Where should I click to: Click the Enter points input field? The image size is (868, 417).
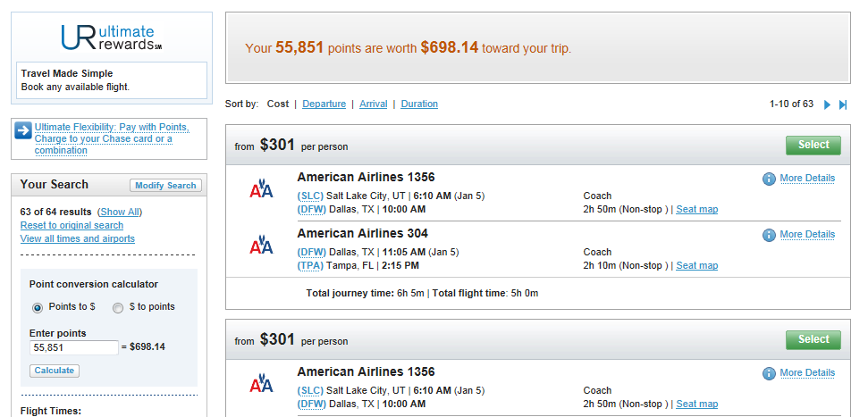(x=73, y=347)
